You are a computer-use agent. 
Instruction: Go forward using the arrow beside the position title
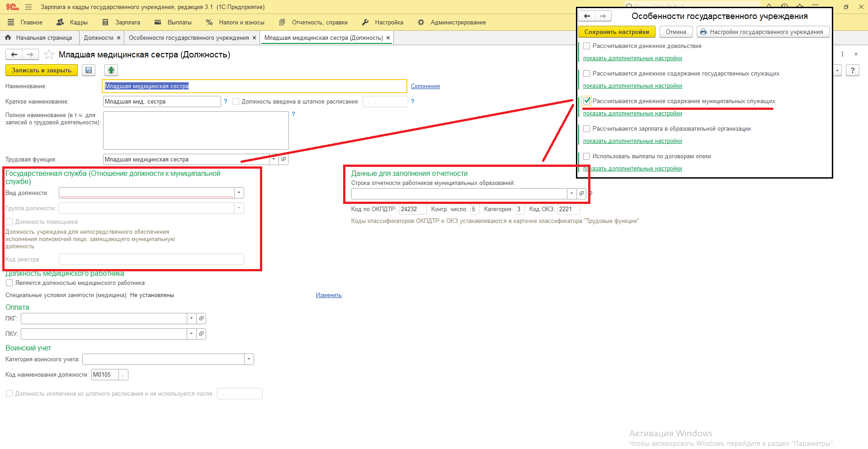pos(30,55)
